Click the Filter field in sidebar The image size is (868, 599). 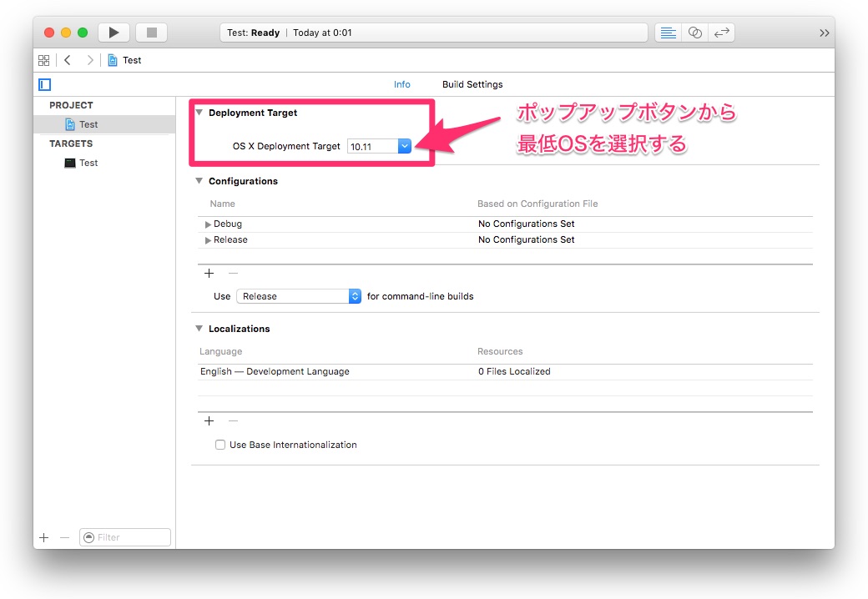pyautogui.click(x=125, y=537)
